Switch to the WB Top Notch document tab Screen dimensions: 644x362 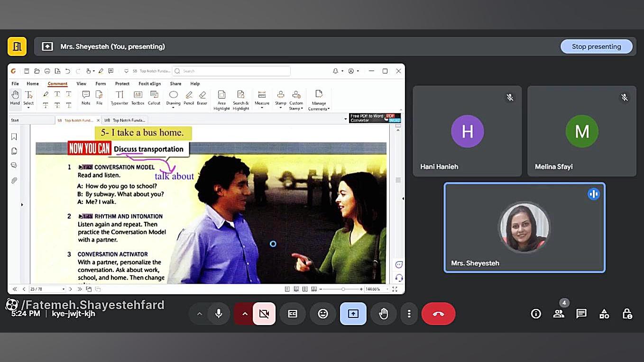(x=125, y=120)
